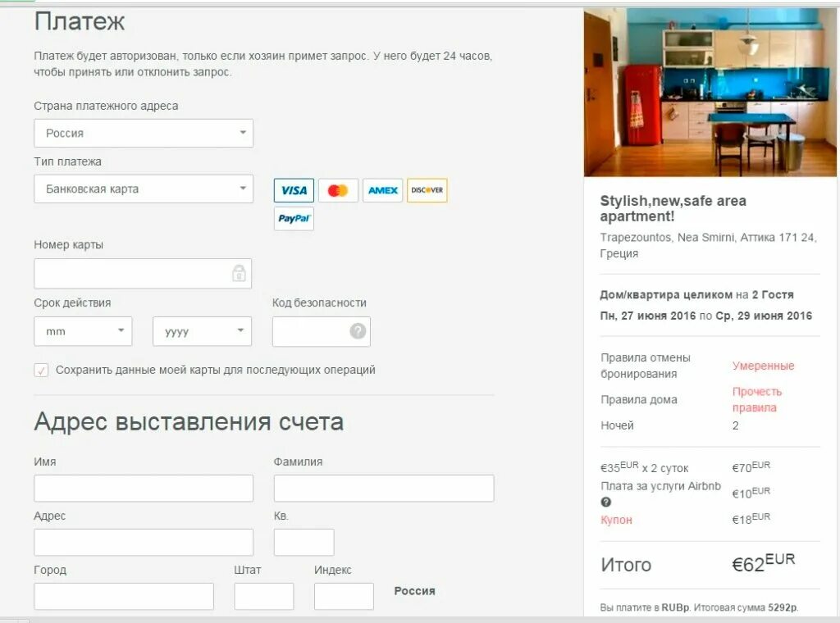
Task: Click the apartment kitchen photo
Action: (710, 92)
